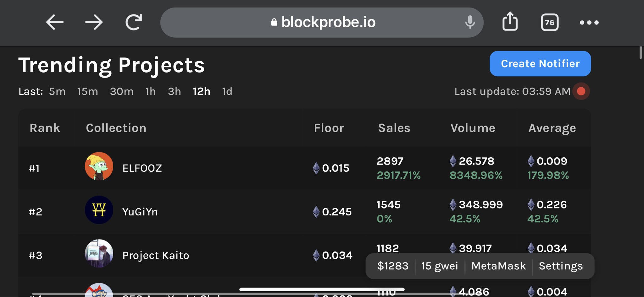Reload the page with the refresh icon

coord(134,22)
